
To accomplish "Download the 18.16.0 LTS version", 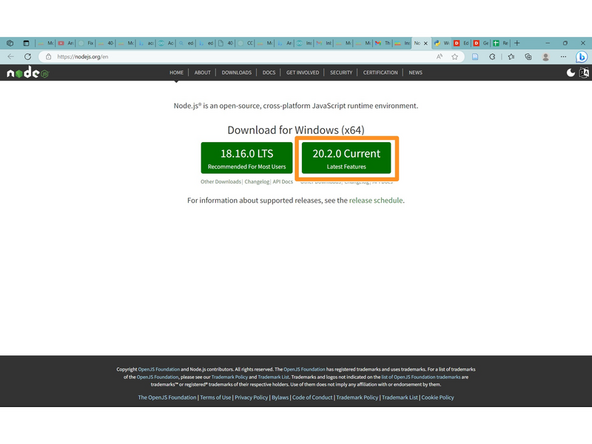I will pos(247,158).
